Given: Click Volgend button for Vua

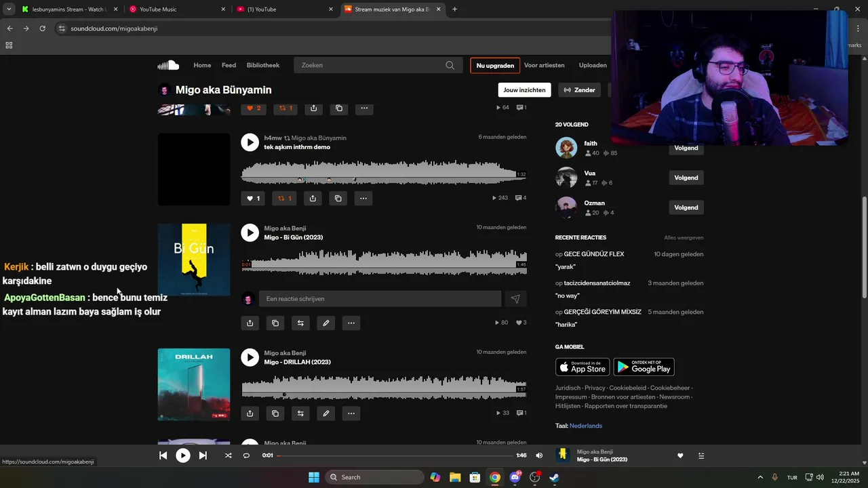Looking at the screenshot, I should [x=686, y=178].
